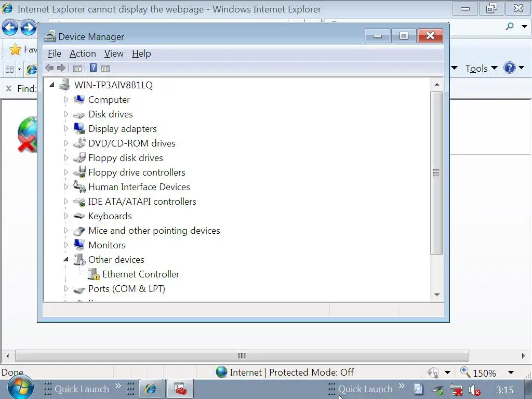Expand the Monitors node
This screenshot has height=399, width=532.
coord(66,245)
